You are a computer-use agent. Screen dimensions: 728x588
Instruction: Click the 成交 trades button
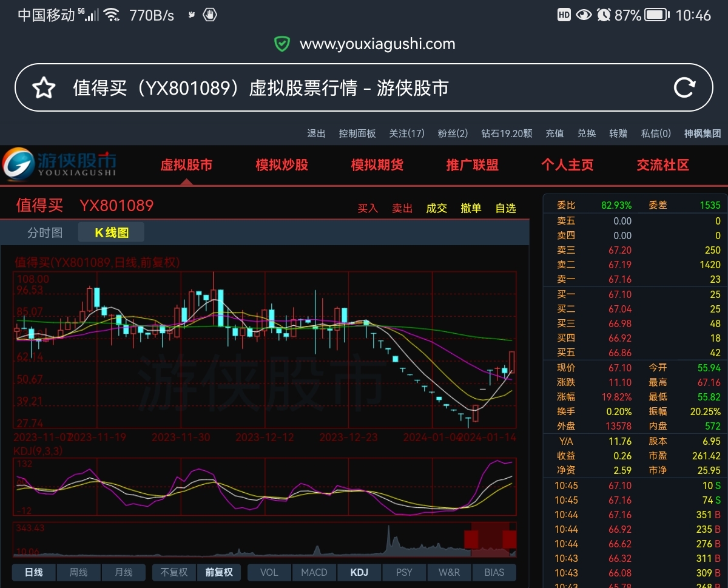pyautogui.click(x=436, y=208)
